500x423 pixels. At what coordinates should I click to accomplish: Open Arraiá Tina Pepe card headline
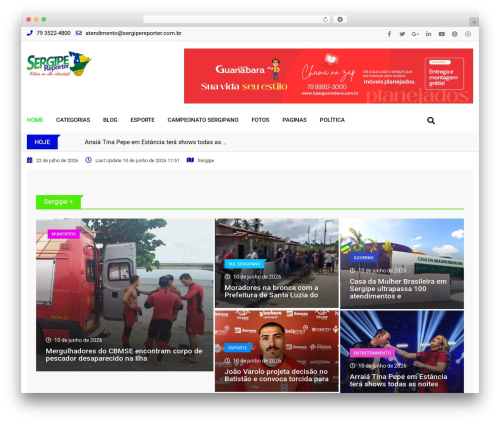(x=398, y=380)
